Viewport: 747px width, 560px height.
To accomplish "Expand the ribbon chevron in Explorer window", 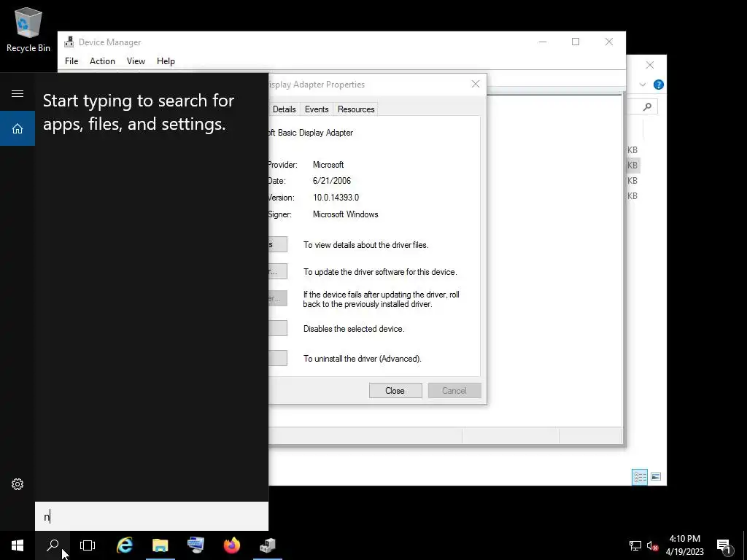I will pyautogui.click(x=643, y=85).
